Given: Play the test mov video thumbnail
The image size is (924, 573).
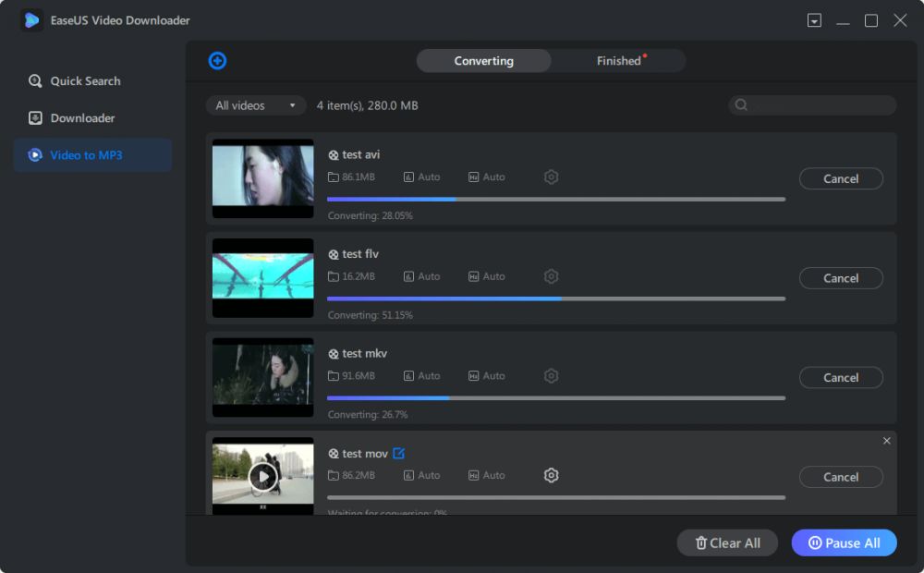Looking at the screenshot, I should point(262,476).
